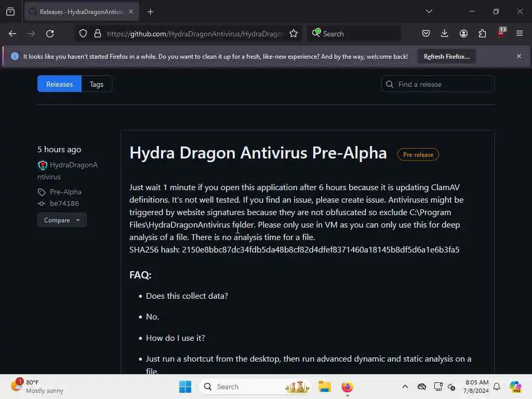Switch to the Tags tab

coord(96,84)
